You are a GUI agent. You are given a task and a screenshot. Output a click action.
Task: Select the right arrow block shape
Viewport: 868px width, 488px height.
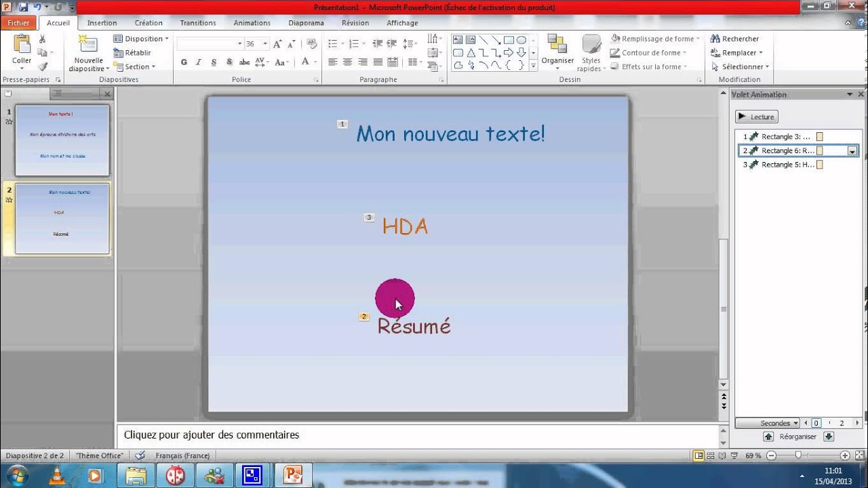coord(509,53)
